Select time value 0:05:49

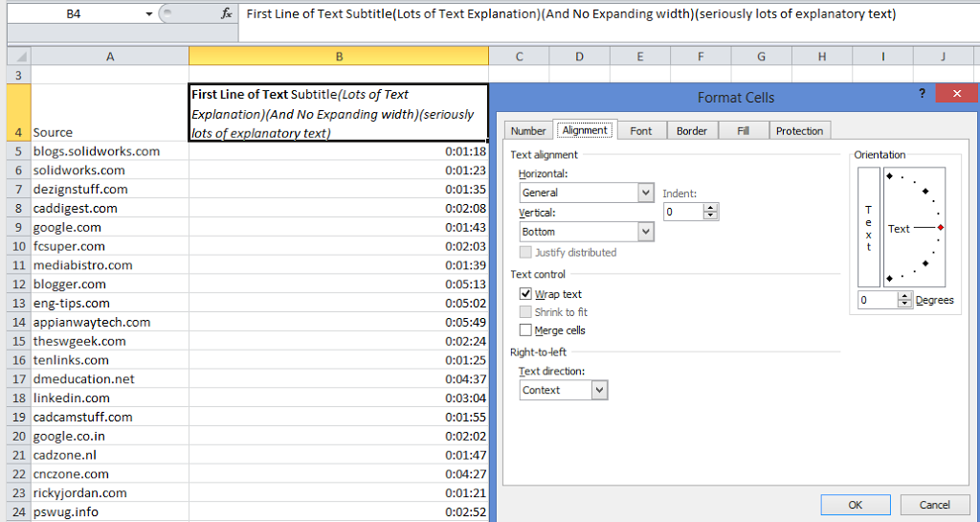[339, 322]
